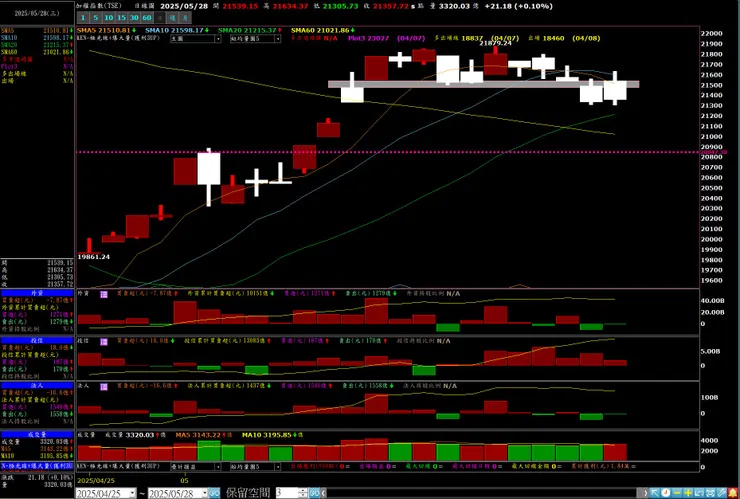Click the 2025/05/28(三) date header box
Image resolution: width=740 pixels, height=499 pixels.
coord(37,13)
